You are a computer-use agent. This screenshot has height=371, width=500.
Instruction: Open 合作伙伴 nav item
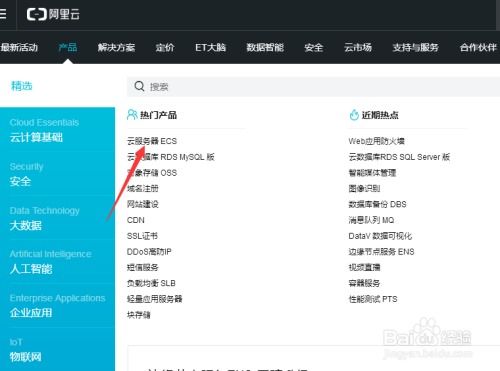(478, 47)
